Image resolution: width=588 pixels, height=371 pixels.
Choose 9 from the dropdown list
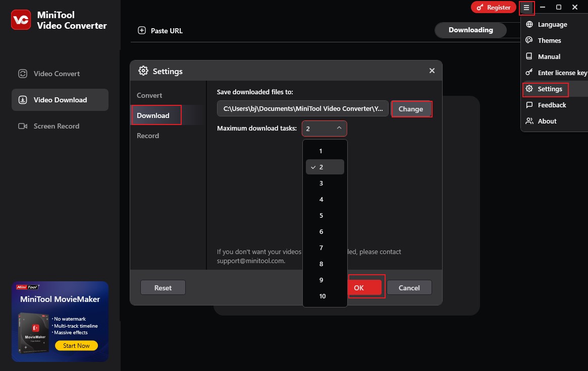click(325, 280)
